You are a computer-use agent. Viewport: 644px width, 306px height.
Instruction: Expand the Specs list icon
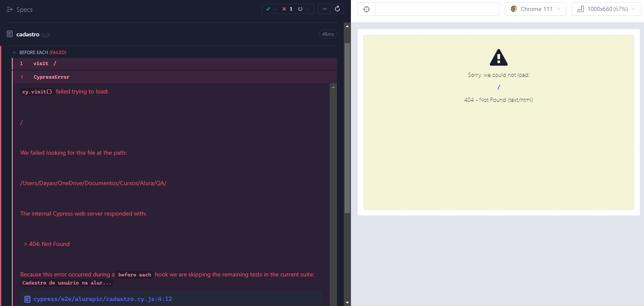[x=10, y=9]
